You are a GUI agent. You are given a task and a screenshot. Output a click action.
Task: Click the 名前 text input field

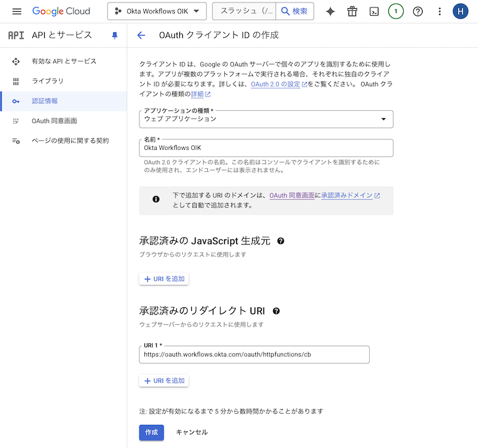266,148
